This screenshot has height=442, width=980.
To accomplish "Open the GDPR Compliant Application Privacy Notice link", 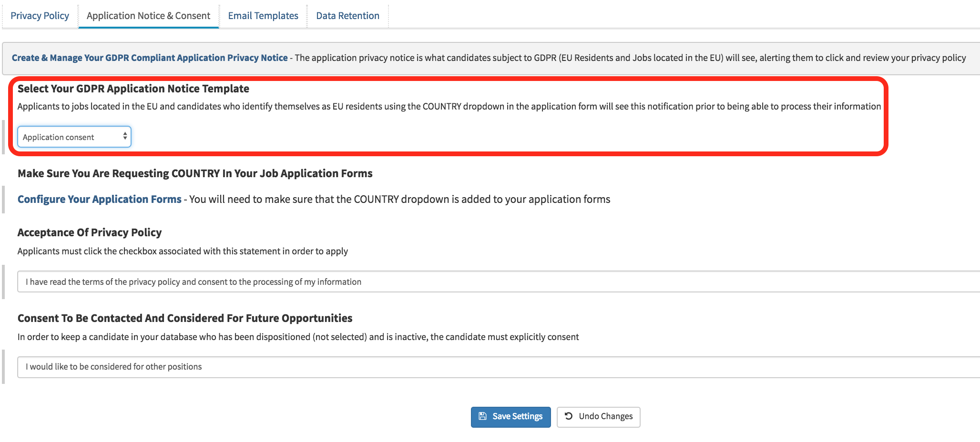I will pos(149,58).
